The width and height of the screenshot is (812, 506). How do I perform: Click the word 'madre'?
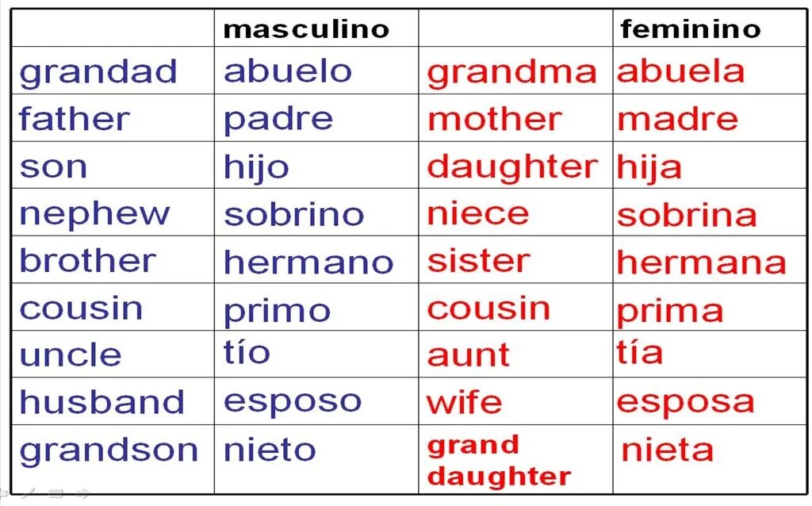click(678, 119)
